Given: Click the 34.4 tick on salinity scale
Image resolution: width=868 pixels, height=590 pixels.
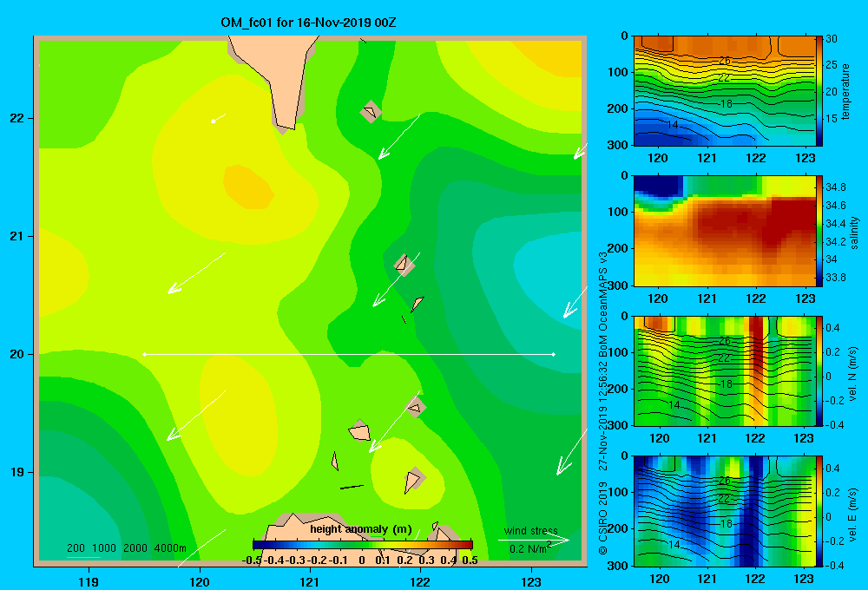Looking at the screenshot, I should (x=835, y=224).
